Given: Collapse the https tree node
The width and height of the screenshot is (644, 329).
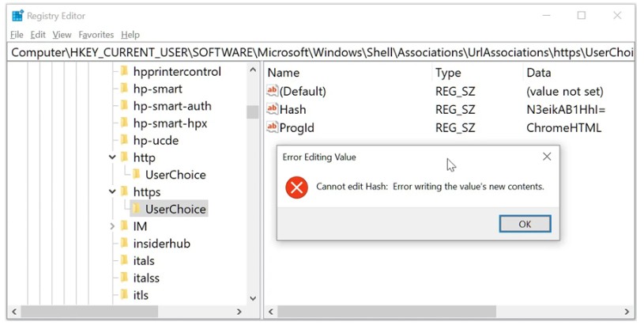Looking at the screenshot, I should (112, 192).
